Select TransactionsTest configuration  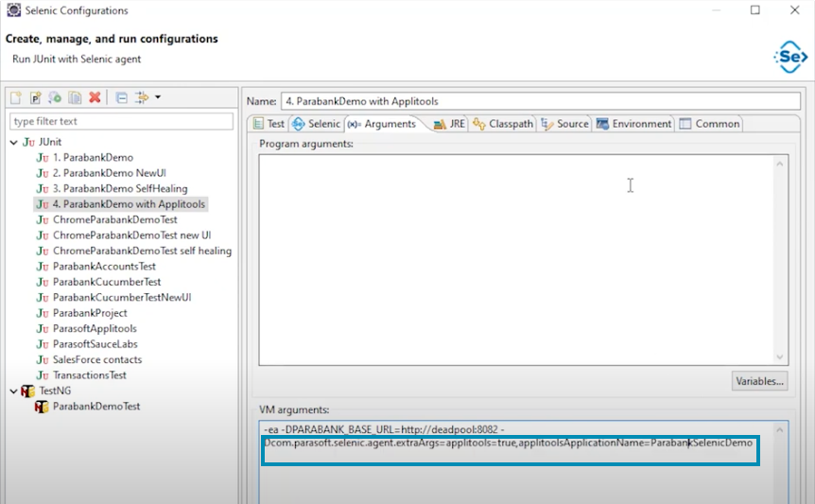point(90,375)
